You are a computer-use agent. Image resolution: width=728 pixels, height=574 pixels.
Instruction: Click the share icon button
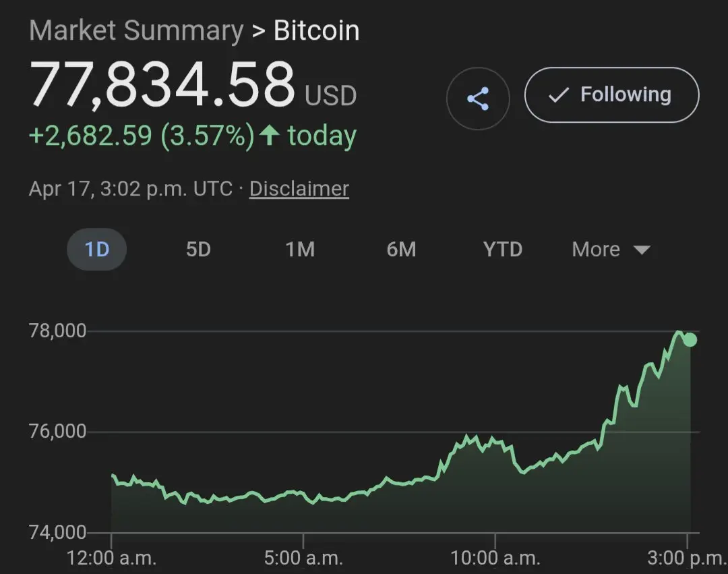pyautogui.click(x=477, y=99)
